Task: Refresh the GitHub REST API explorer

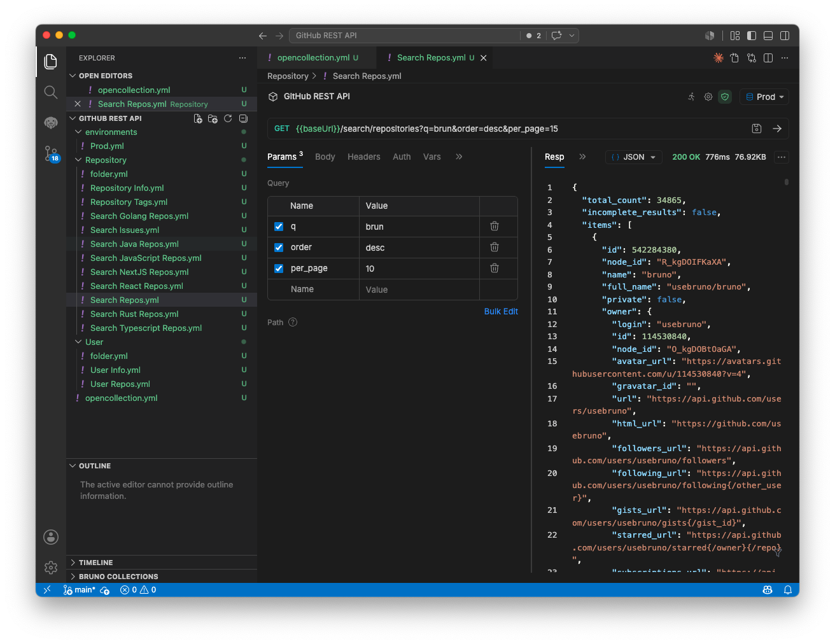Action: (228, 118)
